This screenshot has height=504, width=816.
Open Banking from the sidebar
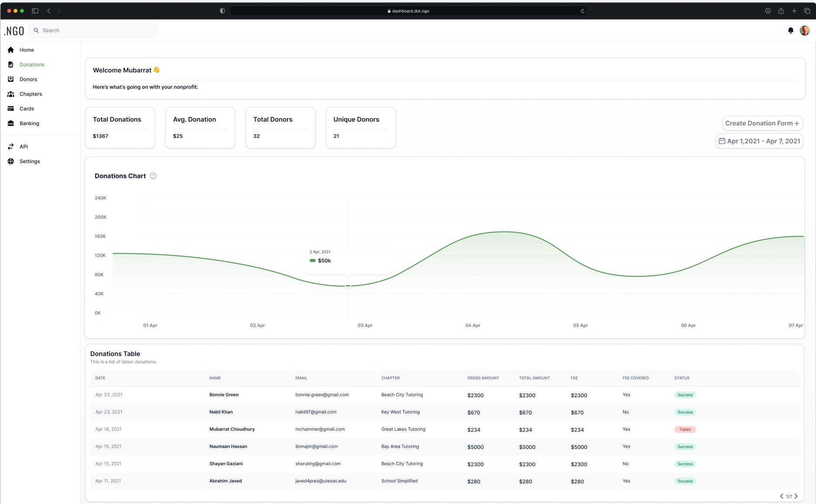tap(29, 123)
